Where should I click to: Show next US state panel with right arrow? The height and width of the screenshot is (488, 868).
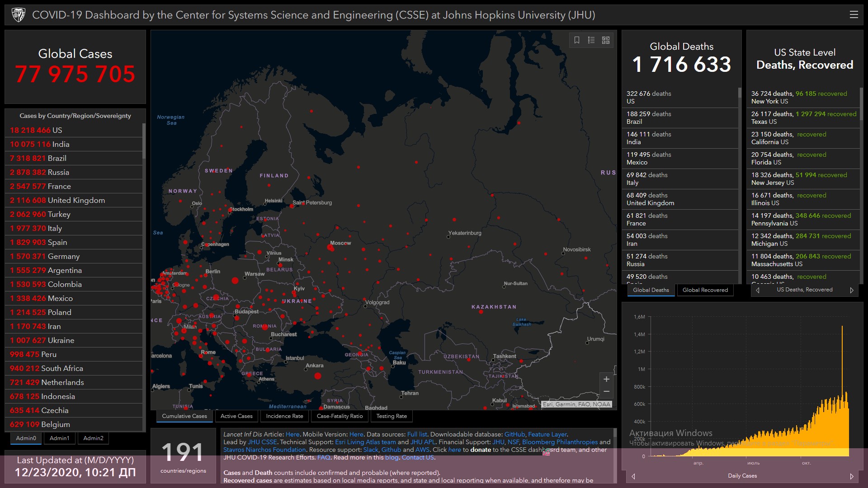852,290
